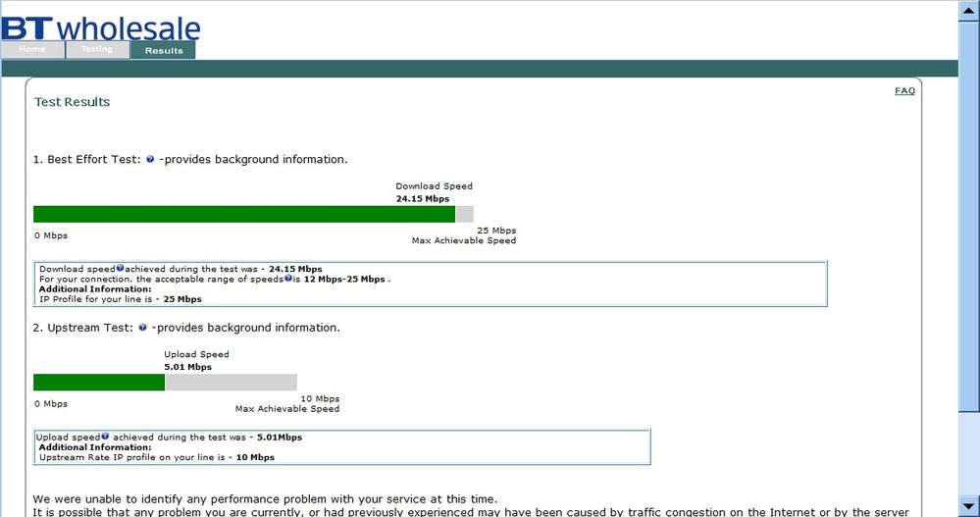Viewport: 980px width, 517px height.
Task: Click 'We were unable to identify' message
Action: [266, 499]
